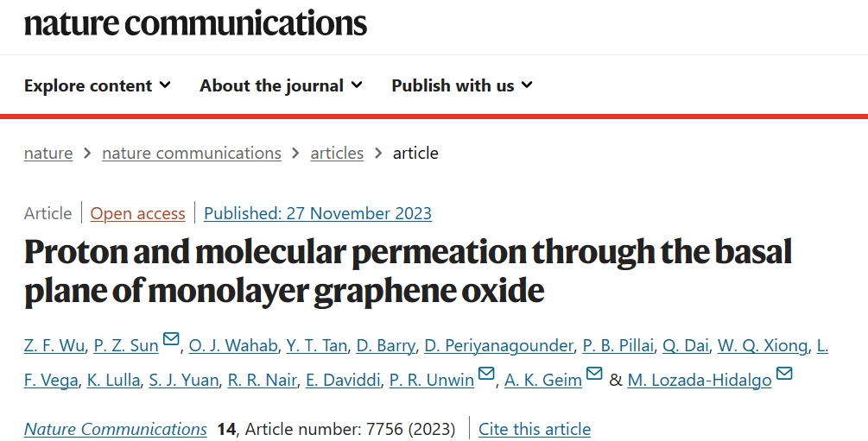
Task: Click the Published: 27 November 2023 link
Action: click(x=318, y=213)
